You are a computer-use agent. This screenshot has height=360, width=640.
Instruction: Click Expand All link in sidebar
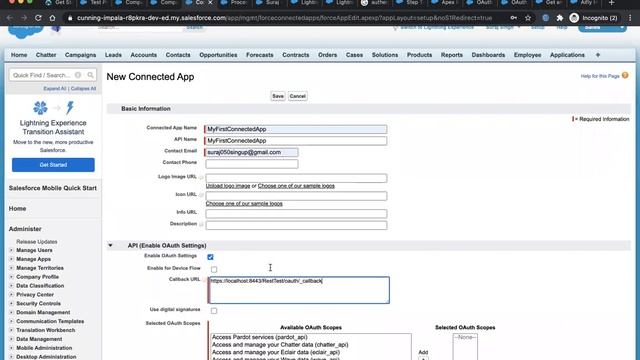point(55,89)
